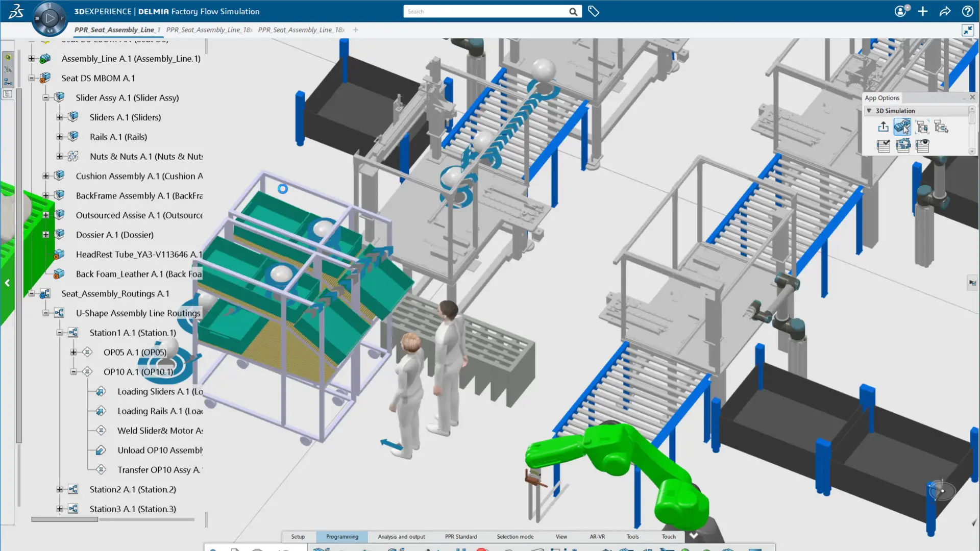Click the fullscreen expand icon top right
980x551 pixels.
(967, 30)
